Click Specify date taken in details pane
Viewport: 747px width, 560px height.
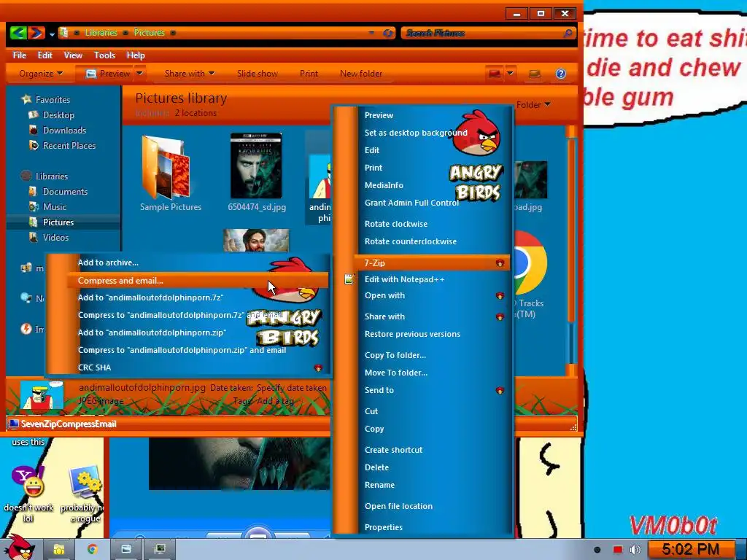[x=292, y=388]
